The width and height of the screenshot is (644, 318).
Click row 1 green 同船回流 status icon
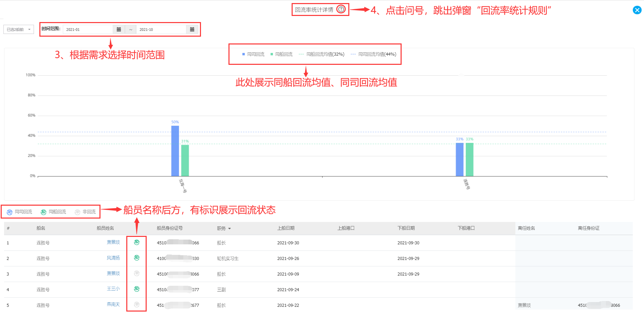(137, 242)
